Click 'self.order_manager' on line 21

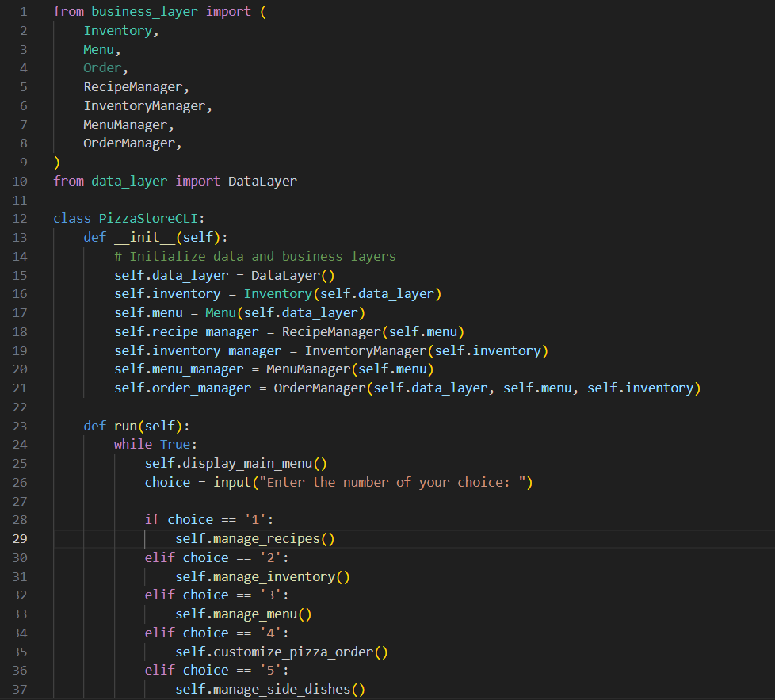click(182, 388)
